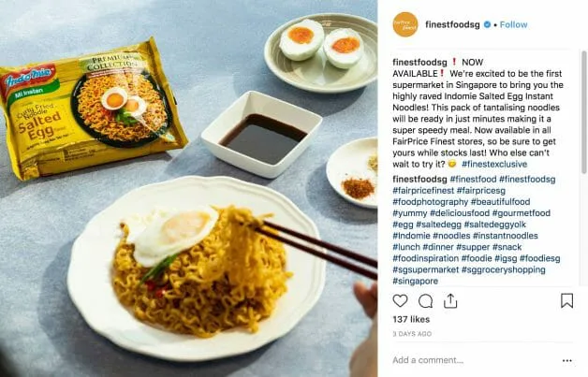Open comments with the speech bubble icon
Image resolution: width=588 pixels, height=377 pixels.
(x=425, y=301)
